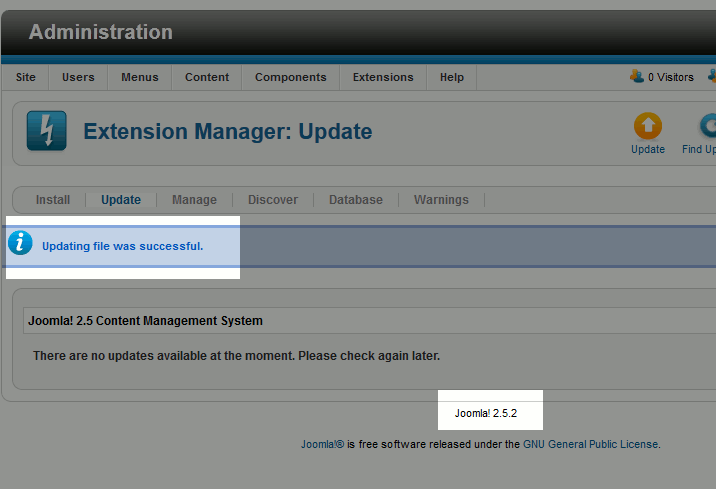Click the 0 Visitors status link
Image resolution: width=716 pixels, height=489 pixels.
670,77
